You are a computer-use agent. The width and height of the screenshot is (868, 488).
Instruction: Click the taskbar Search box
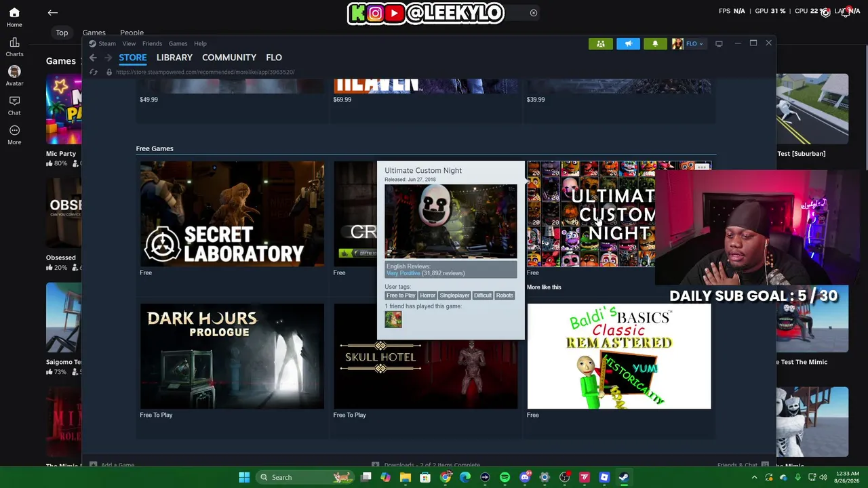click(x=306, y=477)
